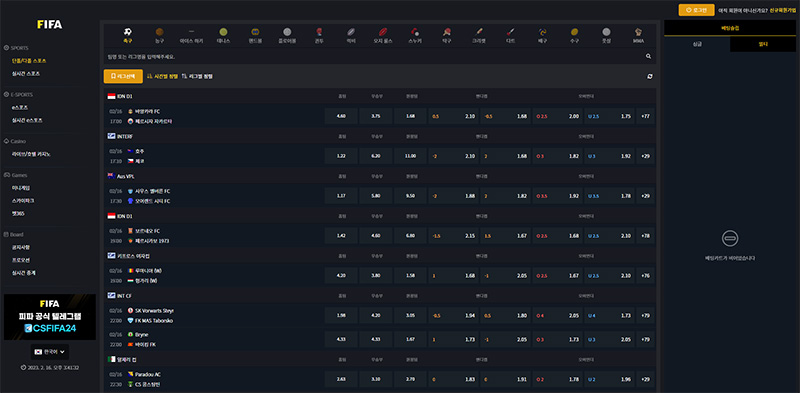Select the soccer ball sport icon

coord(128,32)
